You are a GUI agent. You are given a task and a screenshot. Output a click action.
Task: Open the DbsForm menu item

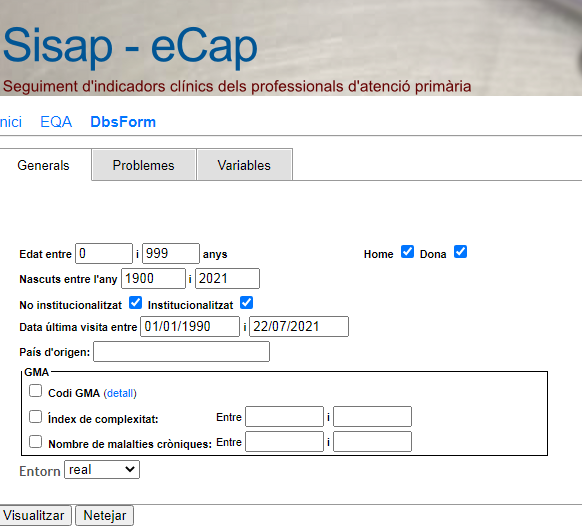pyautogui.click(x=123, y=122)
